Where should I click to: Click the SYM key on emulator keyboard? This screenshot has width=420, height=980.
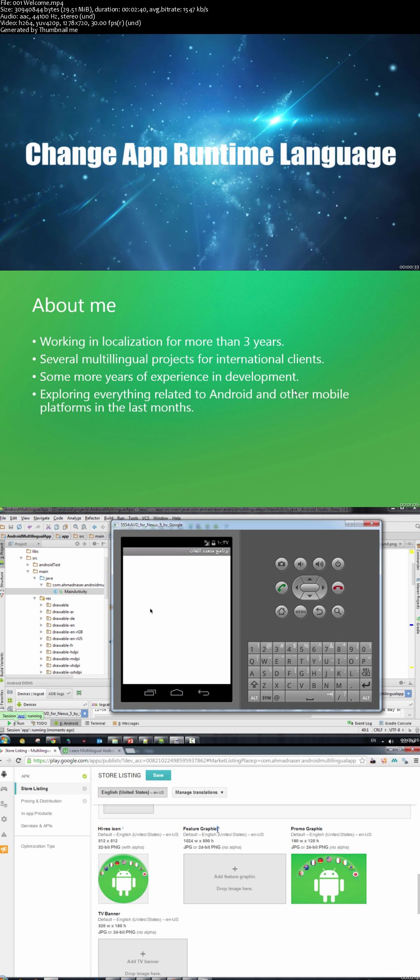pyautogui.click(x=267, y=697)
